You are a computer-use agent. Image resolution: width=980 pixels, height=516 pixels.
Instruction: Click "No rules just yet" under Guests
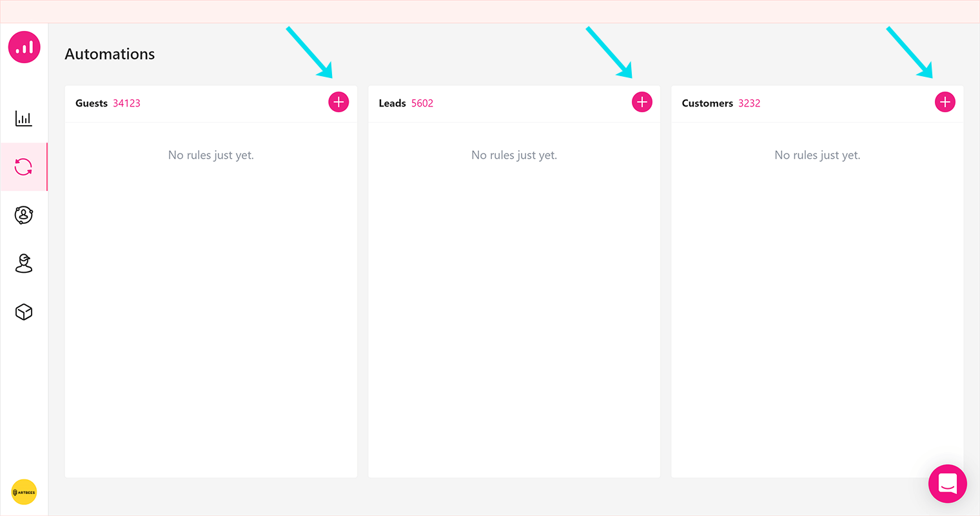coord(211,155)
